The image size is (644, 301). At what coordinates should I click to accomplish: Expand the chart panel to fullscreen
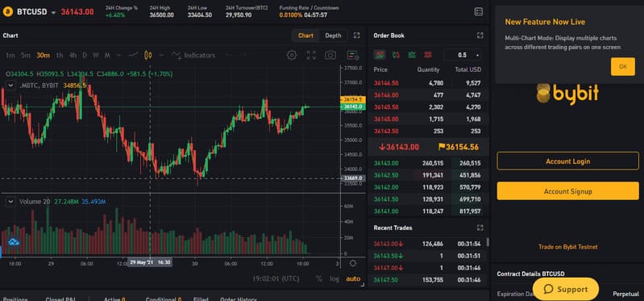click(356, 36)
